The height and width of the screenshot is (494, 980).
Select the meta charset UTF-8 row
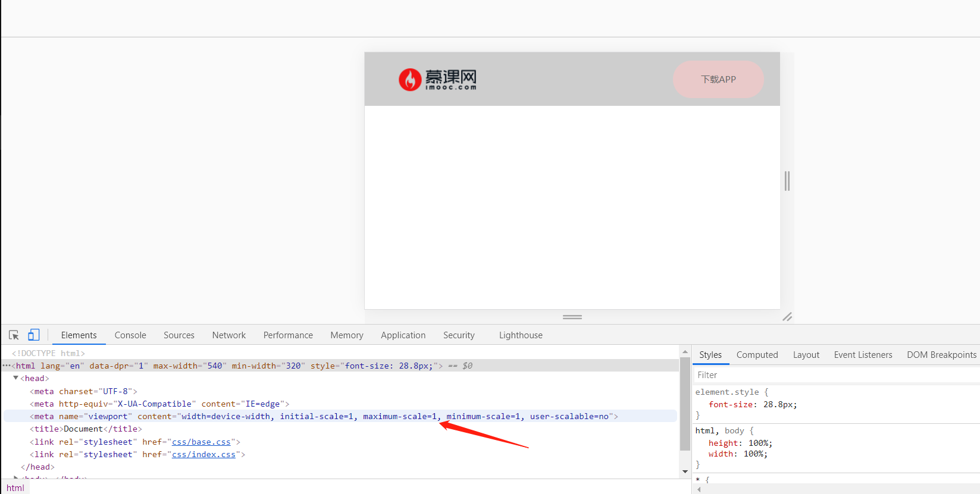click(x=340, y=391)
